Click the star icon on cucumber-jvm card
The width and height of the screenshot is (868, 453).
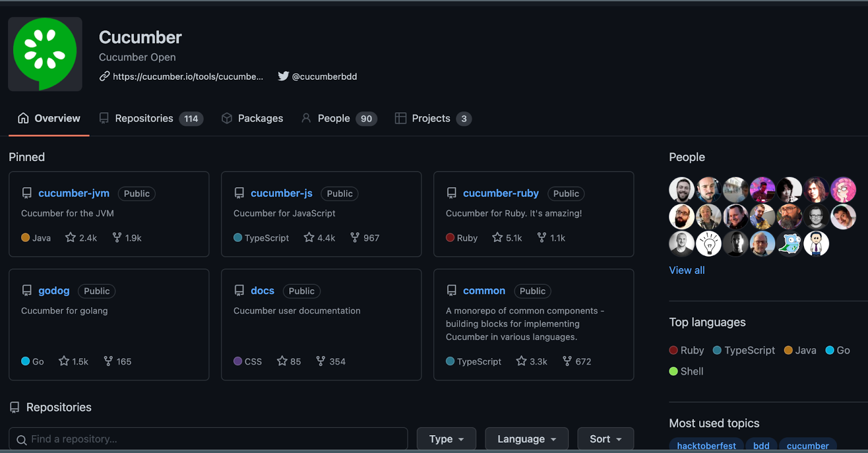pos(71,237)
